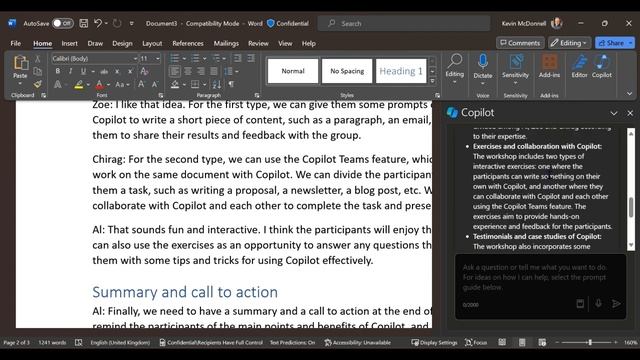Click the Decrease Indent icon
640x360 pixels.
point(237,58)
